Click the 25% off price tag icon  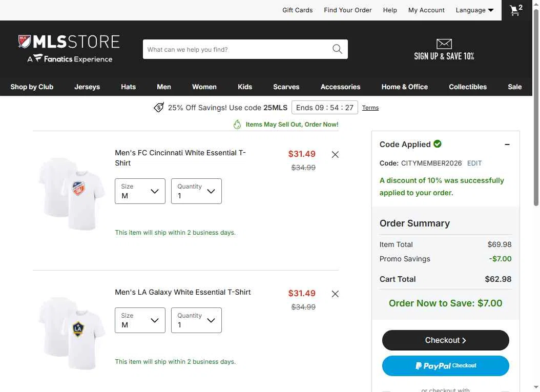coord(159,108)
